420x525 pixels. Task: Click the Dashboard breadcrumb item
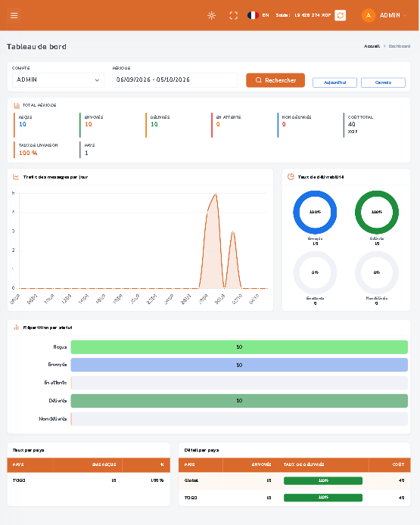pos(400,46)
